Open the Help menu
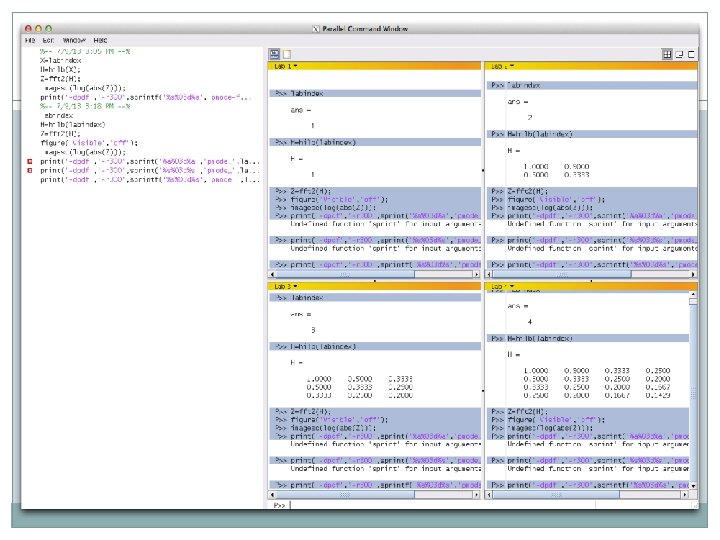The image size is (720, 540). 102,40
